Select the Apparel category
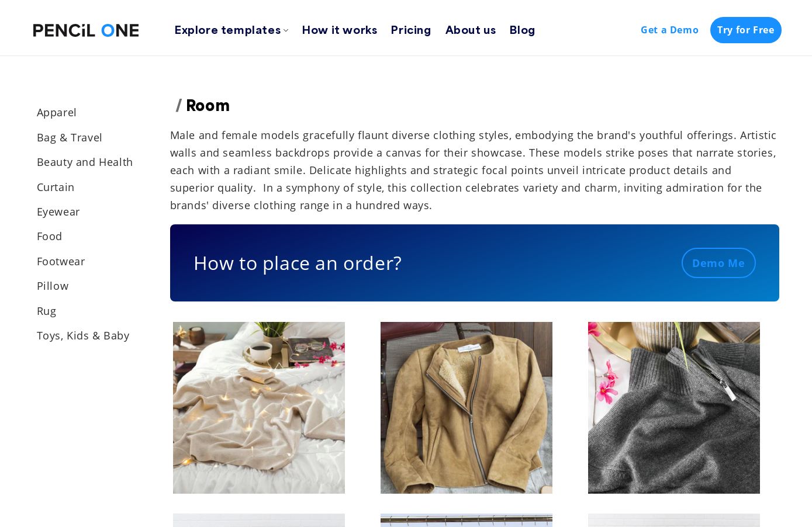812x527 pixels. click(57, 112)
